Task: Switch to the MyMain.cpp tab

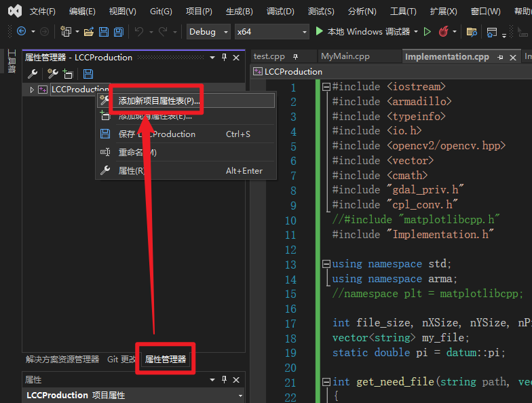Action: [x=345, y=56]
